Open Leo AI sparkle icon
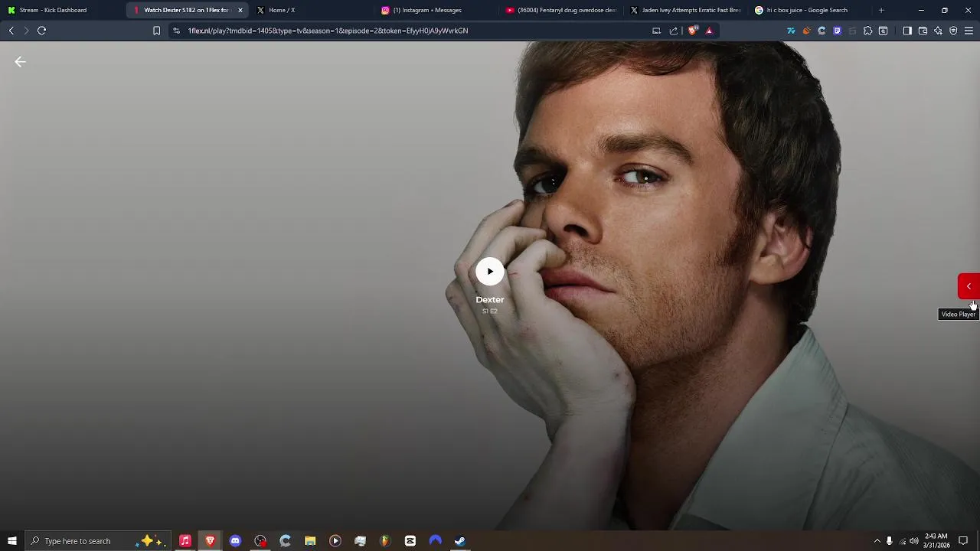 [938, 31]
